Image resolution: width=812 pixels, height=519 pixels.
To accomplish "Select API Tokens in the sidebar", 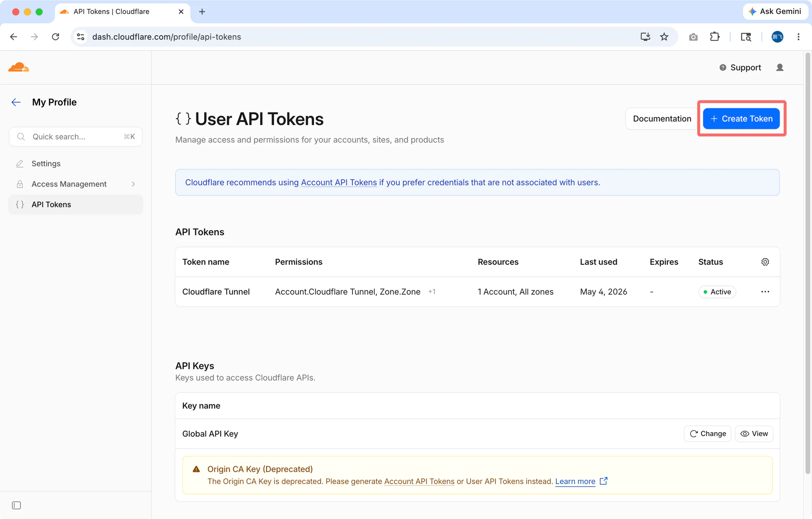I will 75,204.
